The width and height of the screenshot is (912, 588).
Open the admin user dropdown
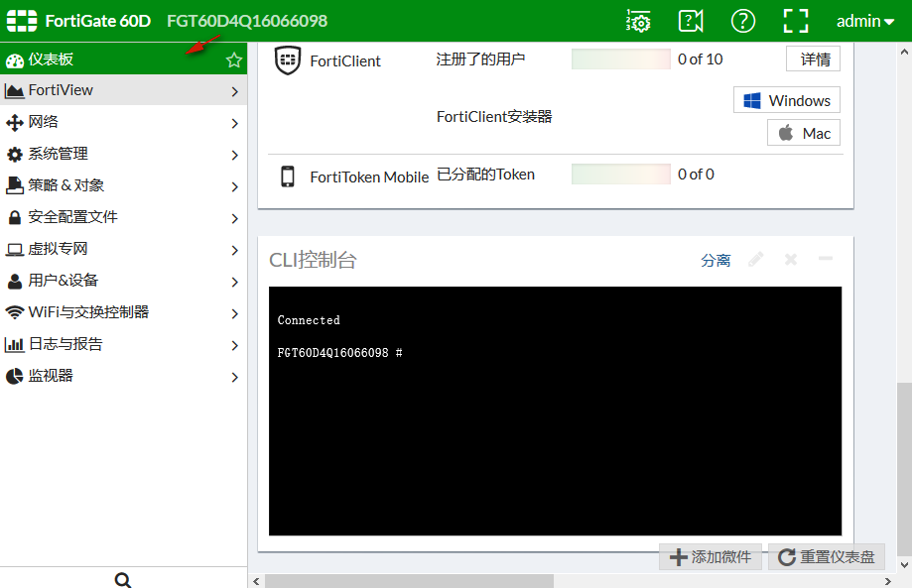865,22
